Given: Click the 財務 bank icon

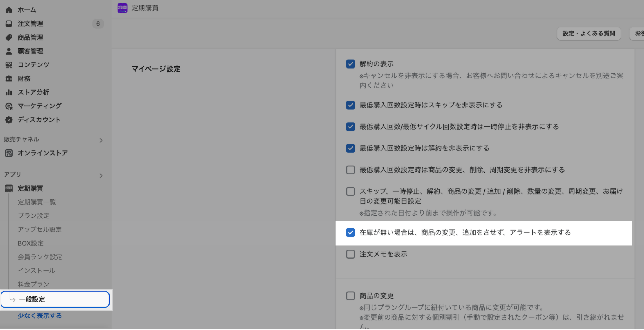Looking at the screenshot, I should [9, 78].
